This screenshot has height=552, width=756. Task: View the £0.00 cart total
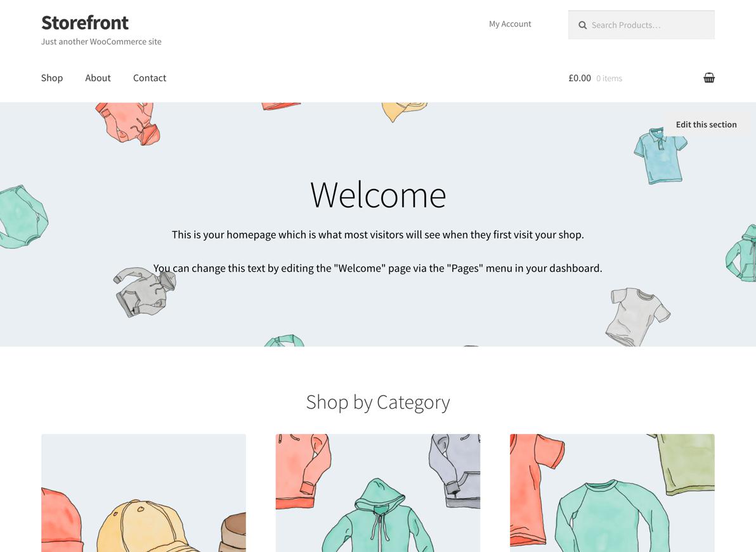pos(580,78)
